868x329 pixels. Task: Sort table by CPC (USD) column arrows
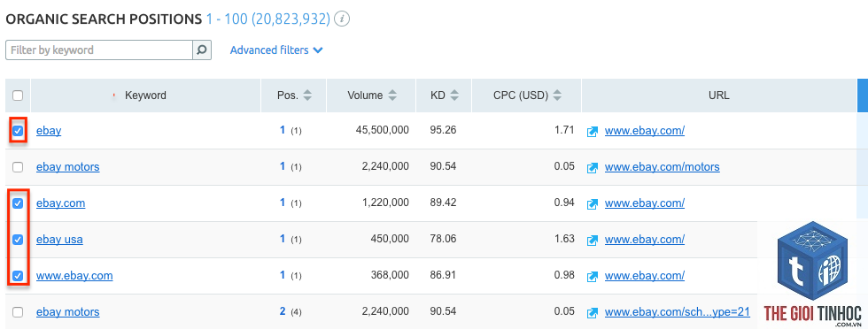(x=557, y=96)
